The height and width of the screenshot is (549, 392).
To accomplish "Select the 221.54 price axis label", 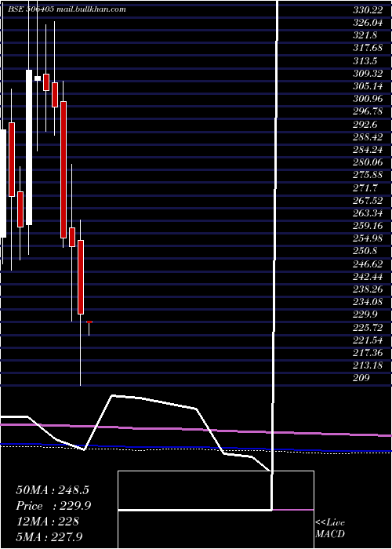I will (x=368, y=340).
